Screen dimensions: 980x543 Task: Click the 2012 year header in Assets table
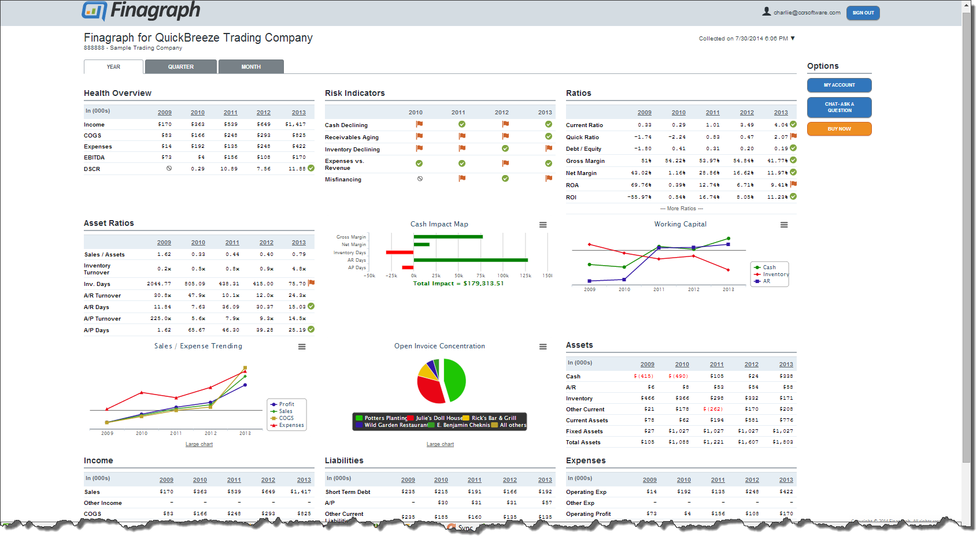[751, 365]
